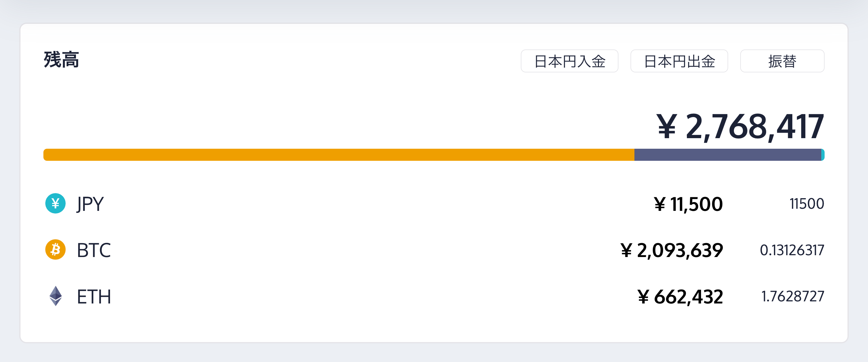The width and height of the screenshot is (868, 362).
Task: Click the ETH value ¥ 662,432
Action: click(680, 297)
